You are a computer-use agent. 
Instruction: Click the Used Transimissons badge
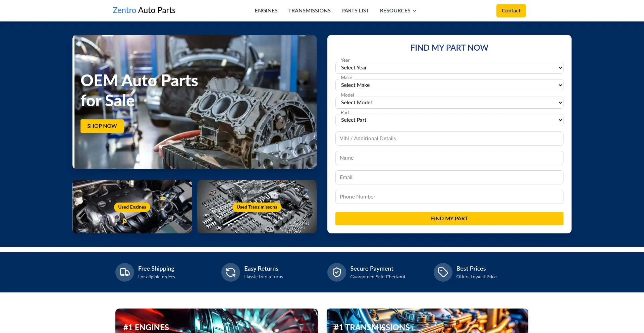pos(257,207)
